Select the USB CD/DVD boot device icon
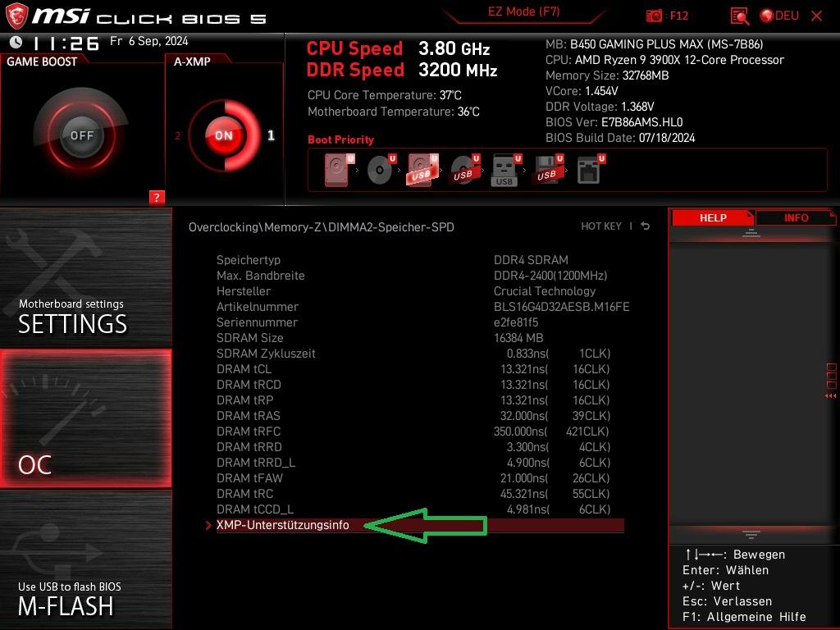The image size is (840, 630). [x=464, y=171]
